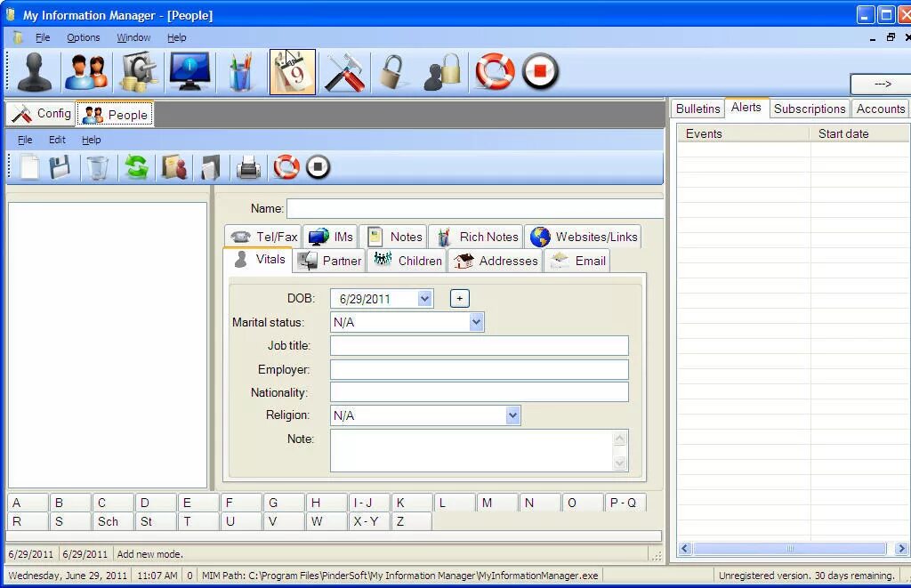The height and width of the screenshot is (588, 911).
Task: Click the Job title field
Action: pyautogui.click(x=480, y=346)
